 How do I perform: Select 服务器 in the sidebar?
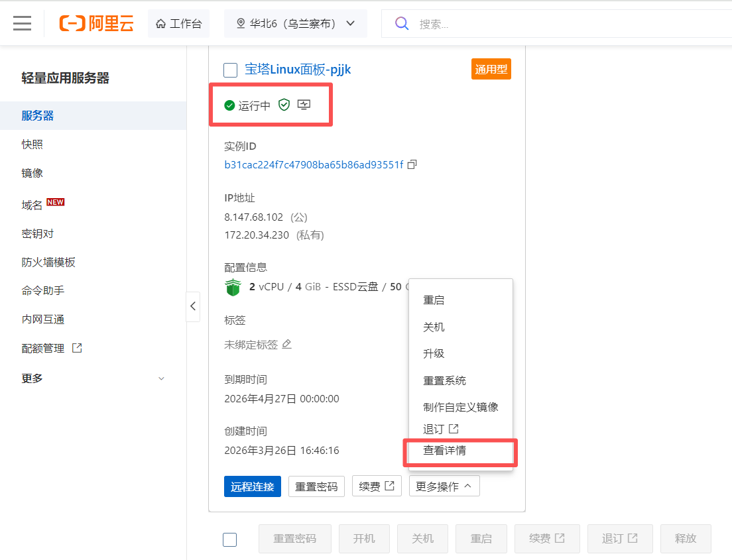coord(93,115)
